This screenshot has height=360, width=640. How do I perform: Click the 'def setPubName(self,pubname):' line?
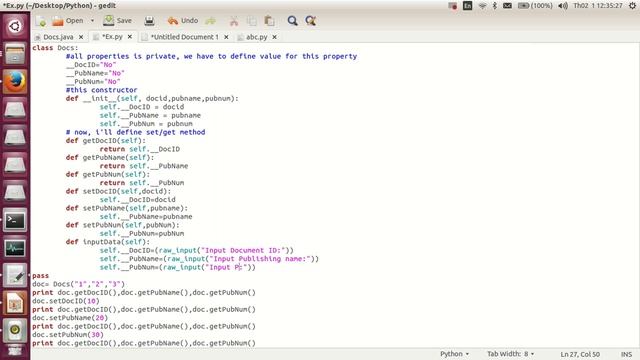click(127, 208)
